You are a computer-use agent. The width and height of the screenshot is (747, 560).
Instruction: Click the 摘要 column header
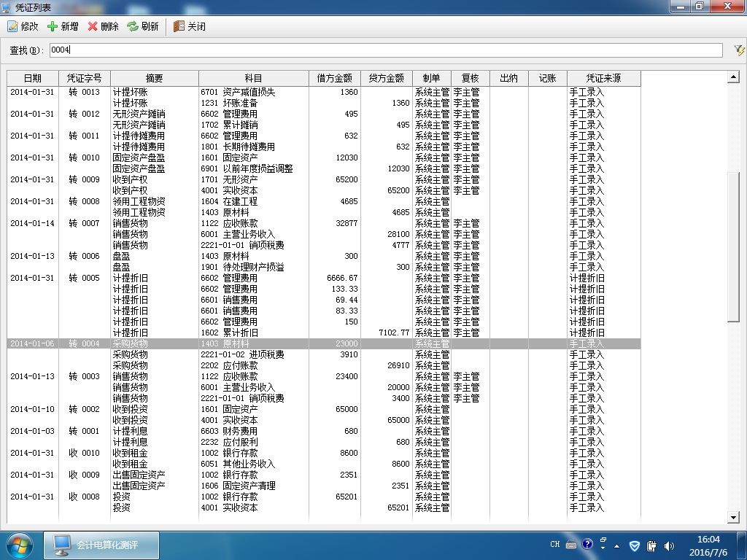(x=155, y=78)
